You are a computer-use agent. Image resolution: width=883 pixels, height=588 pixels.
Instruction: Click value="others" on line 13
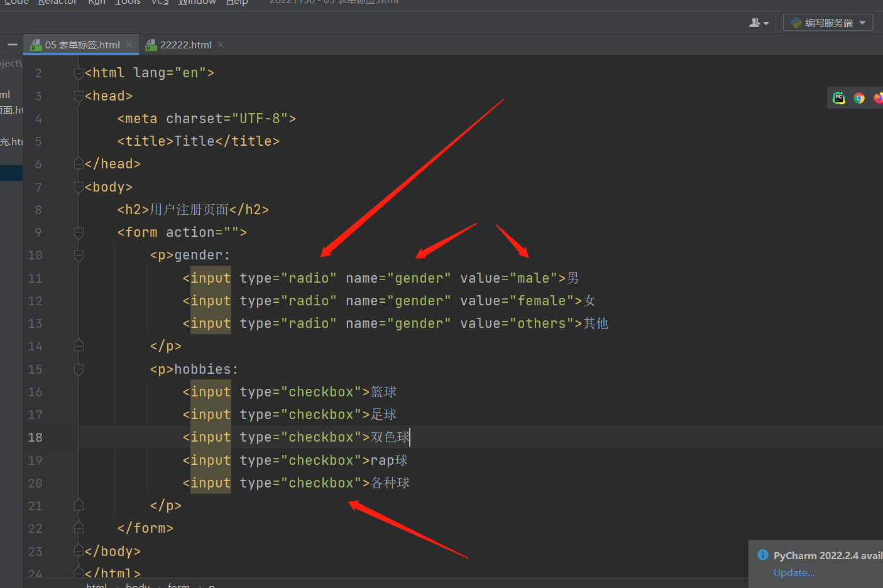[517, 324]
